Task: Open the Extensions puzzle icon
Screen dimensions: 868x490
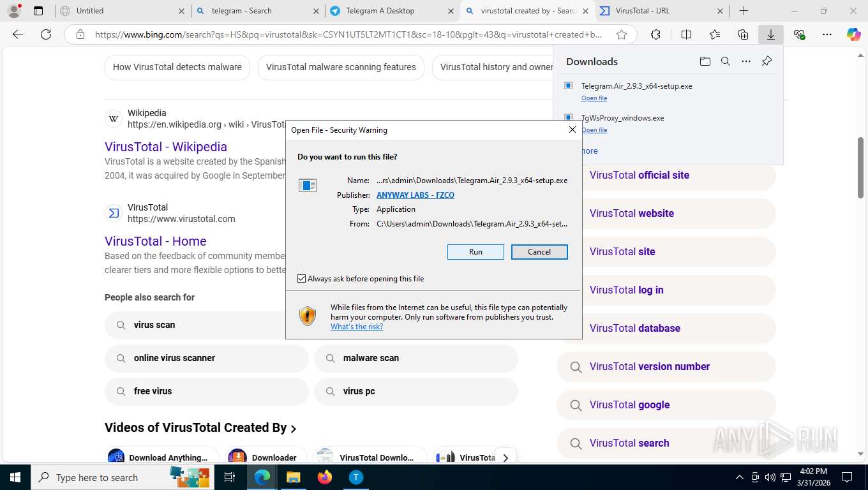Action: coord(655,35)
